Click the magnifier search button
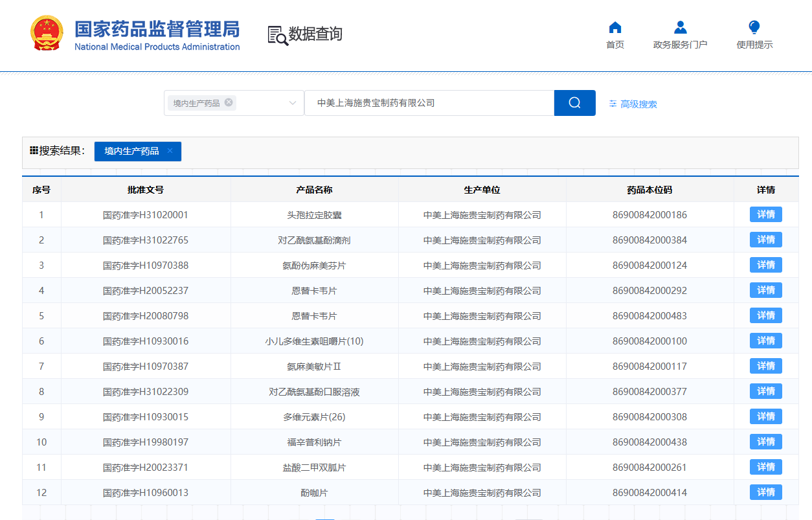 [574, 103]
